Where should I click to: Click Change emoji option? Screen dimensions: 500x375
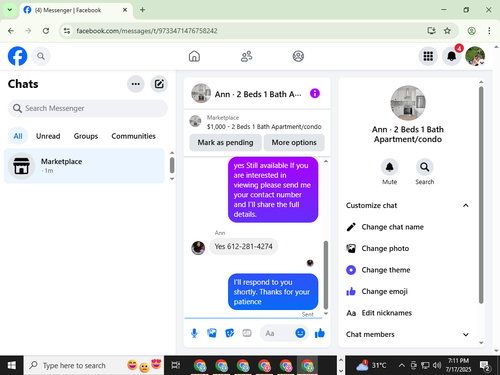point(408,291)
